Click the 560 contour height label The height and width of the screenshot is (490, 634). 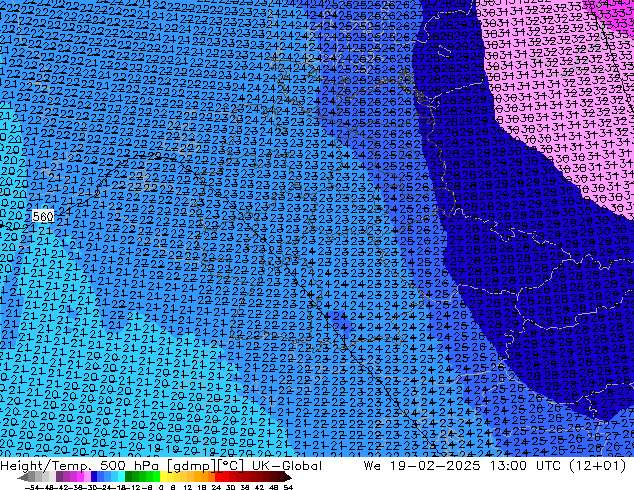point(43,216)
